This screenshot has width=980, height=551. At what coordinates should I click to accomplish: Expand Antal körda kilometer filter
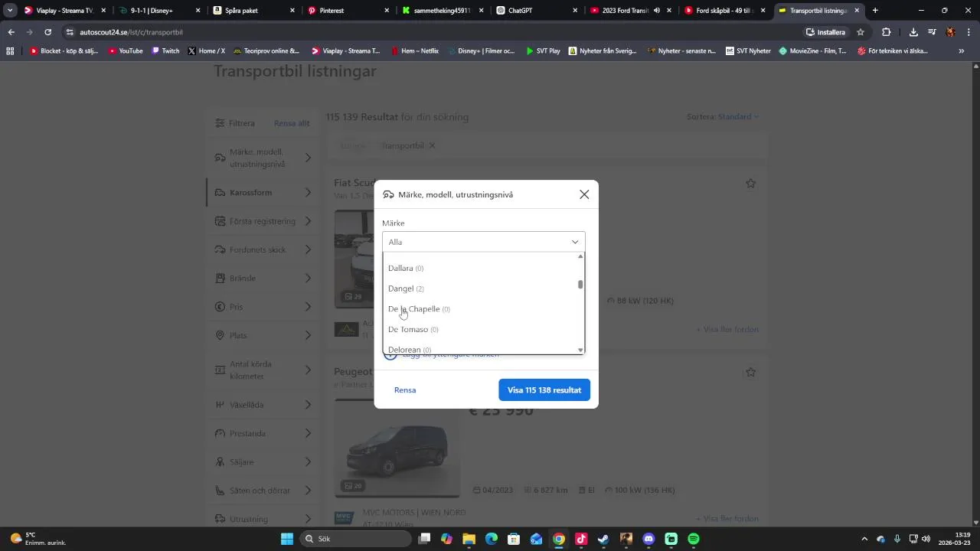pyautogui.click(x=263, y=370)
